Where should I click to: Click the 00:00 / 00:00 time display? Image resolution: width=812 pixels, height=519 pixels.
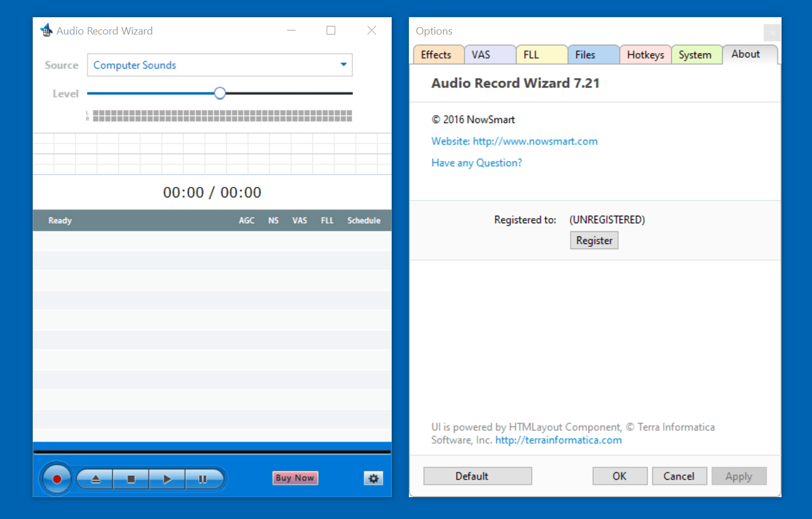(x=212, y=192)
